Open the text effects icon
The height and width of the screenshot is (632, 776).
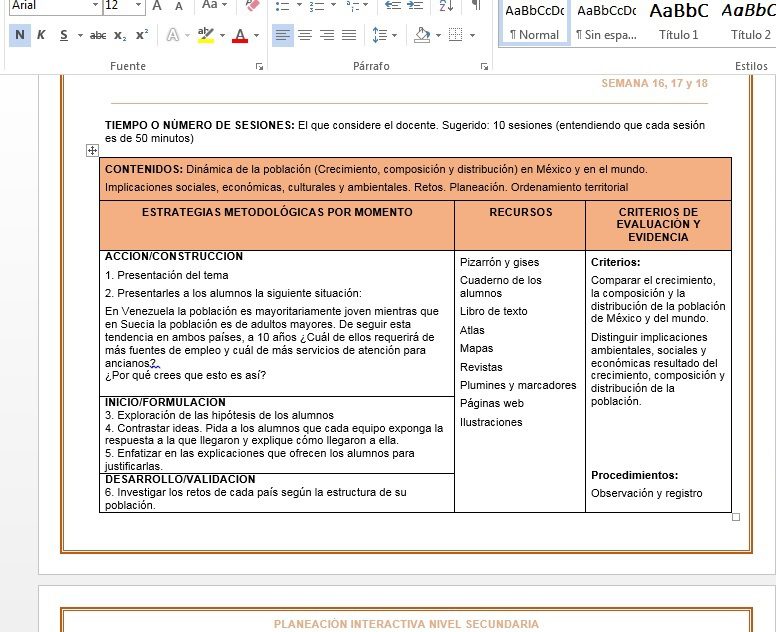pyautogui.click(x=173, y=35)
